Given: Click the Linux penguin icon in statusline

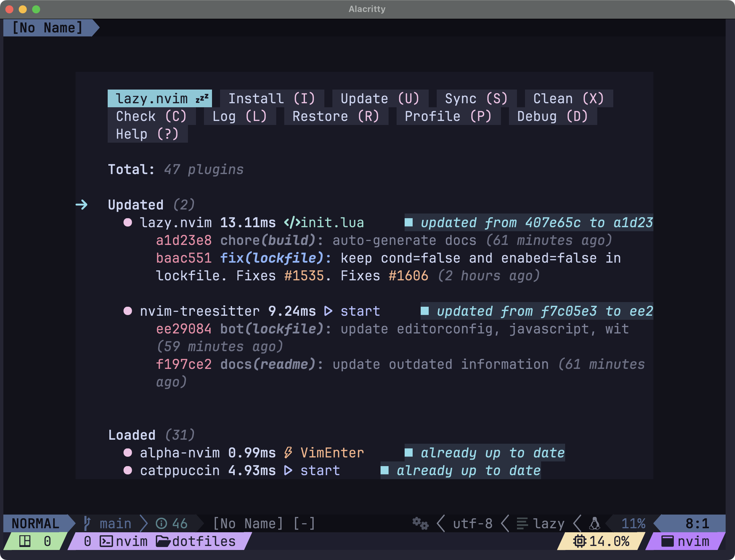Looking at the screenshot, I should pos(595,523).
